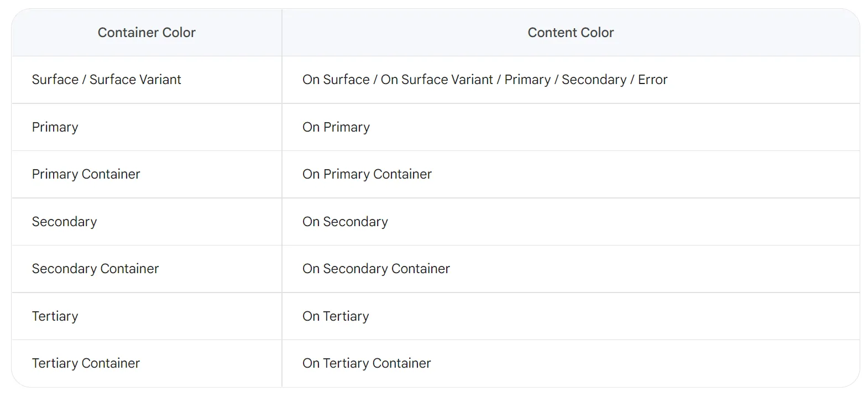
Task: Select the Primary Container cell in first column
Action: 86,174
